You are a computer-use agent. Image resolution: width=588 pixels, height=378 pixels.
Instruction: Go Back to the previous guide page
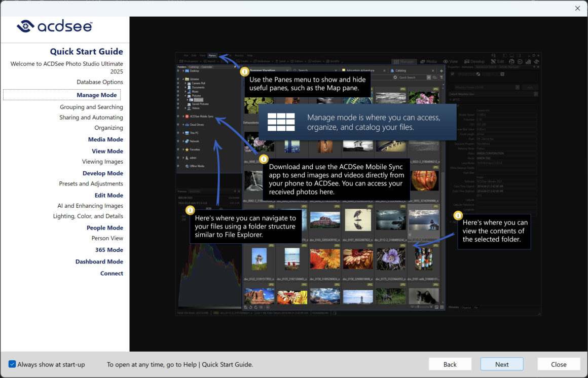click(x=450, y=364)
